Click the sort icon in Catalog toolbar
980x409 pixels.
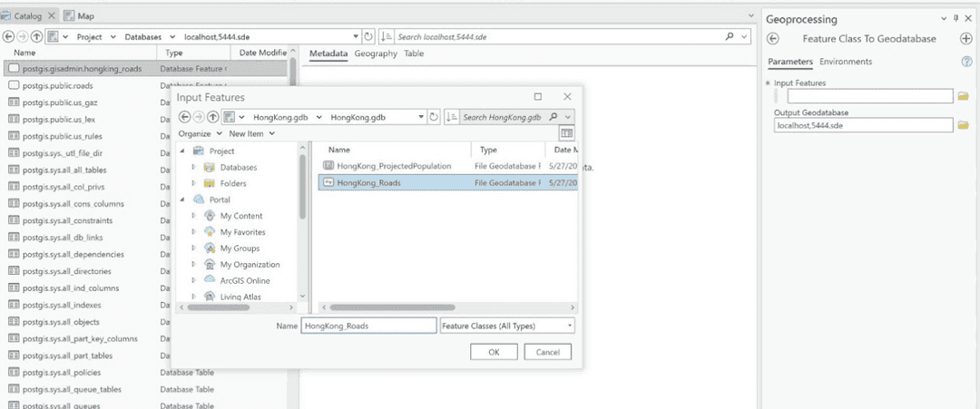click(387, 37)
